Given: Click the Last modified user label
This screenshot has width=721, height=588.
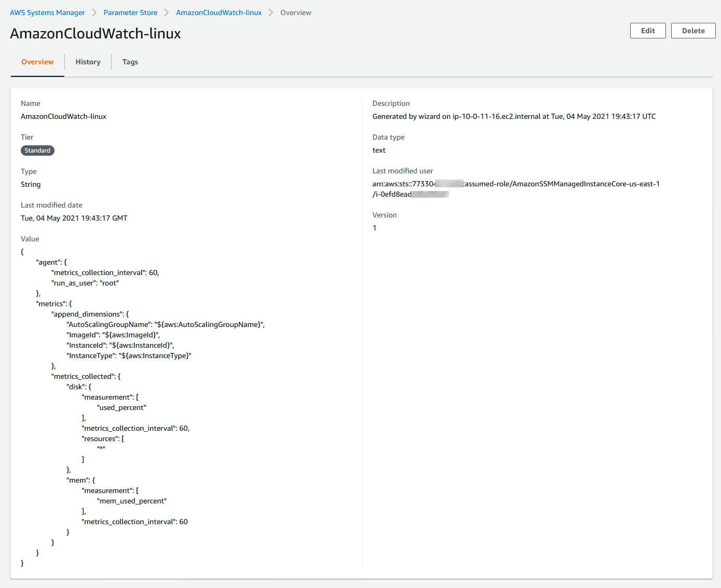Looking at the screenshot, I should 402,171.
